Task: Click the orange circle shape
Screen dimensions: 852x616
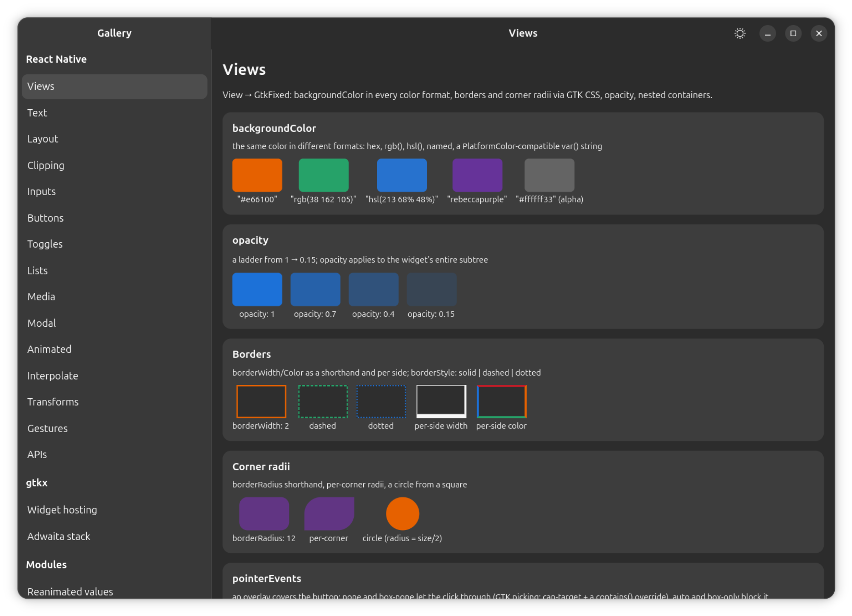Action: [x=402, y=514]
